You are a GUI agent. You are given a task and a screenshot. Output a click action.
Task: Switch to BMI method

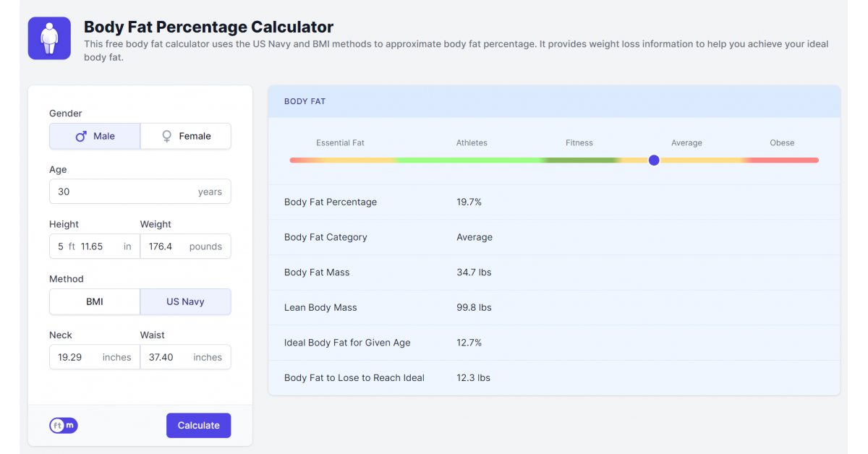[x=95, y=301]
